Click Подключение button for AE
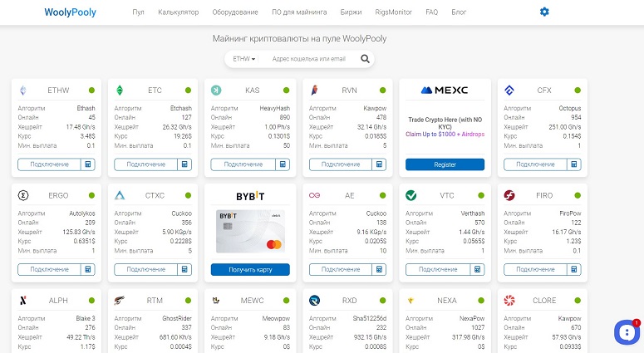 coord(341,269)
